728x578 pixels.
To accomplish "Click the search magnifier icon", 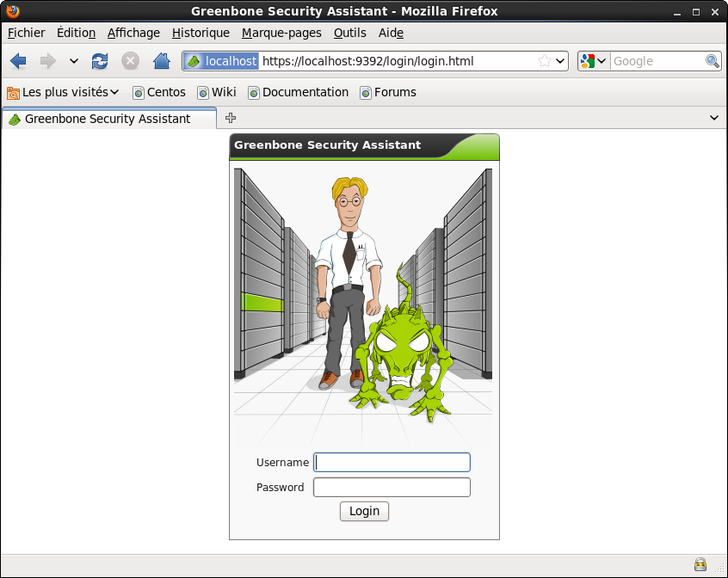I will [x=712, y=61].
